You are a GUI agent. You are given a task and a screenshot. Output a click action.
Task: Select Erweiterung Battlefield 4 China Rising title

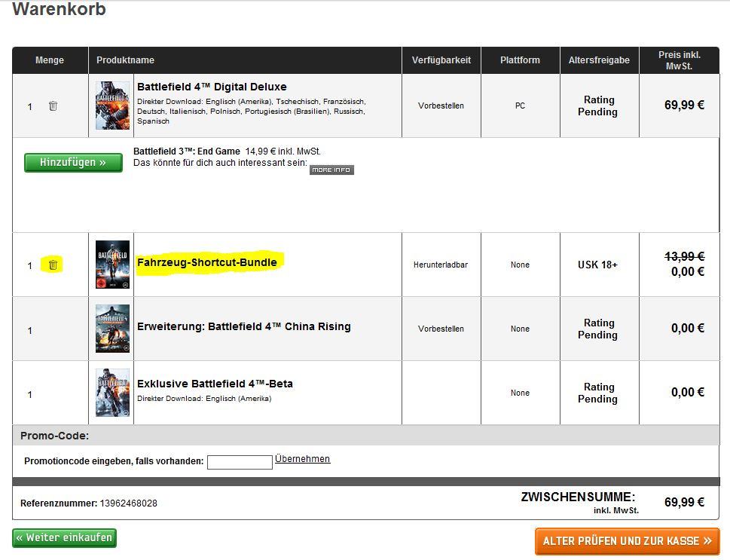pyautogui.click(x=244, y=326)
